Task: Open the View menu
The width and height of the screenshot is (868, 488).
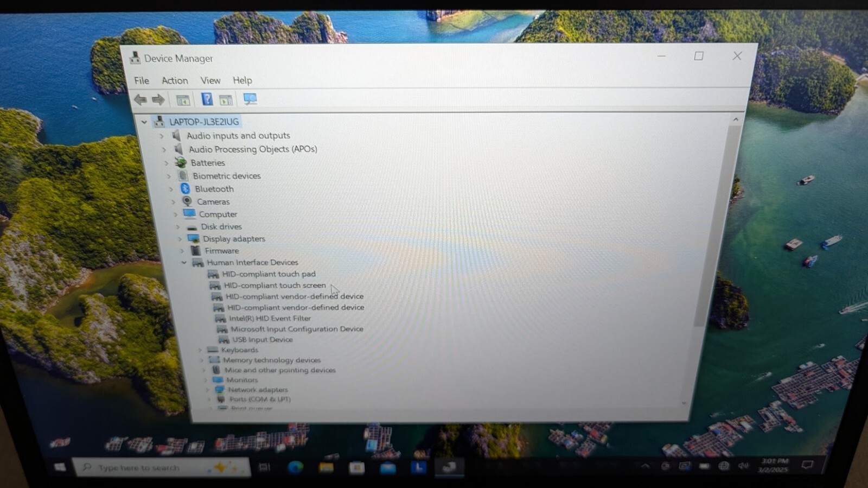Action: coord(210,80)
